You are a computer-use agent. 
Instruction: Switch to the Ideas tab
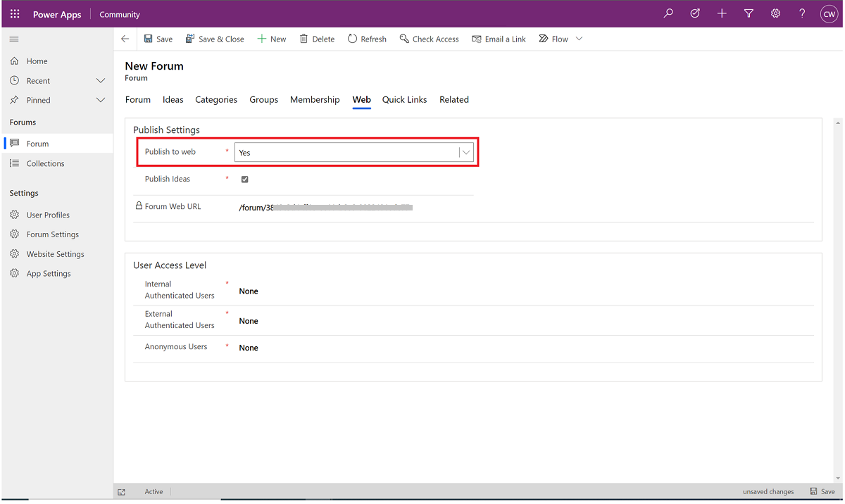point(173,99)
